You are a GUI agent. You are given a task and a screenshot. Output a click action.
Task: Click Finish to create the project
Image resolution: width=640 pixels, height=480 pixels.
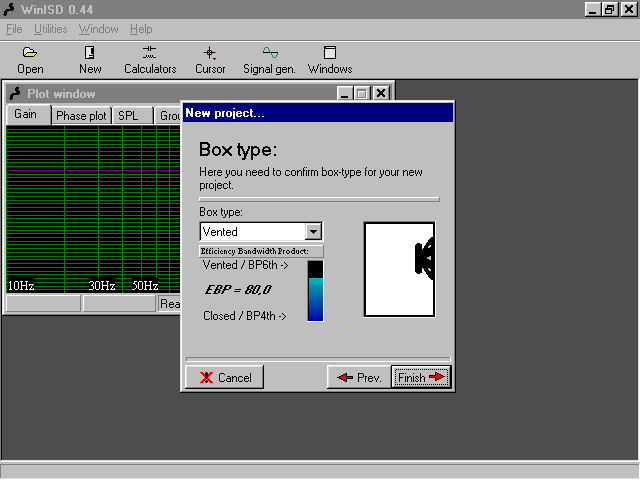point(421,377)
